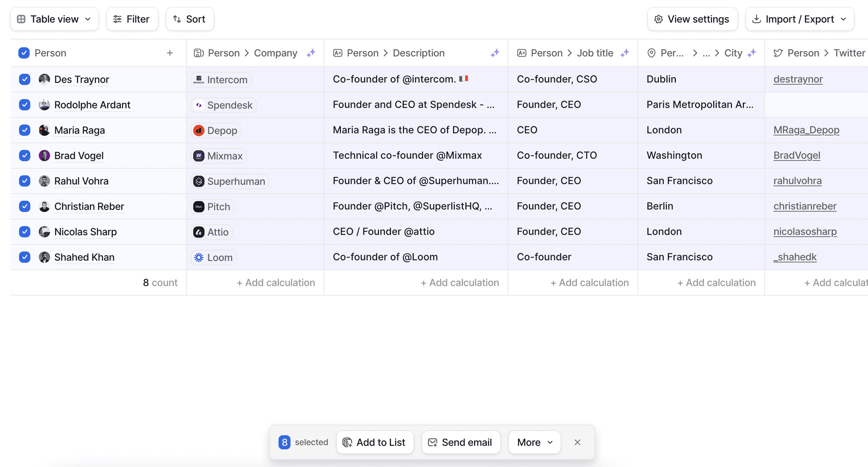Open the Superhuman company chip
Screen dimensions: 868x467
230,181
